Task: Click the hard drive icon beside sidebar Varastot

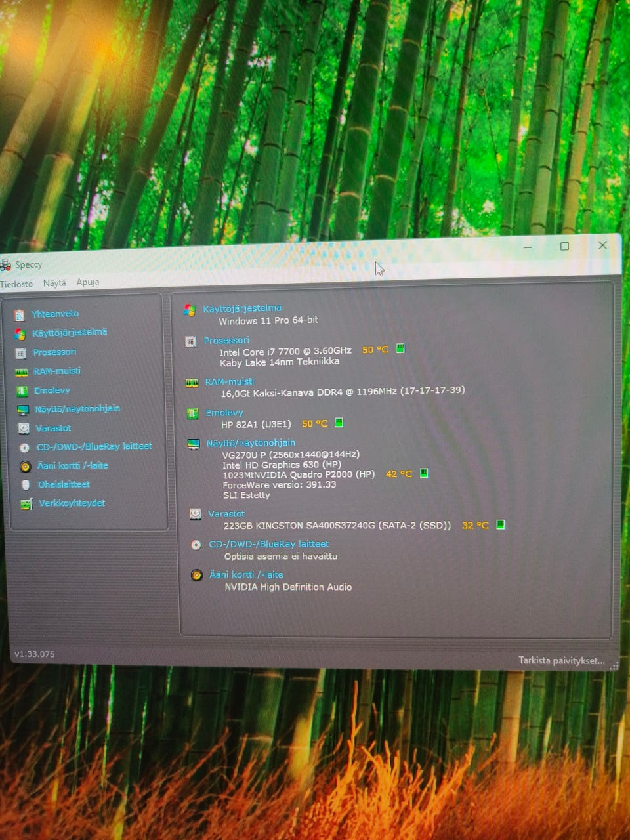Action: point(24,429)
